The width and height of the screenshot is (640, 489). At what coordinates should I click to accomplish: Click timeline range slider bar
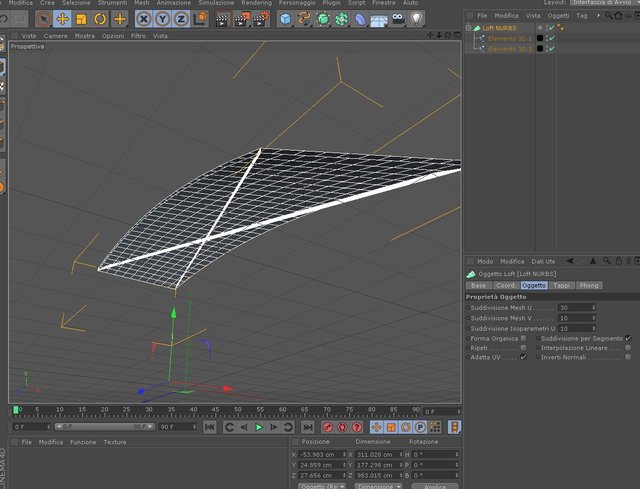point(105,427)
